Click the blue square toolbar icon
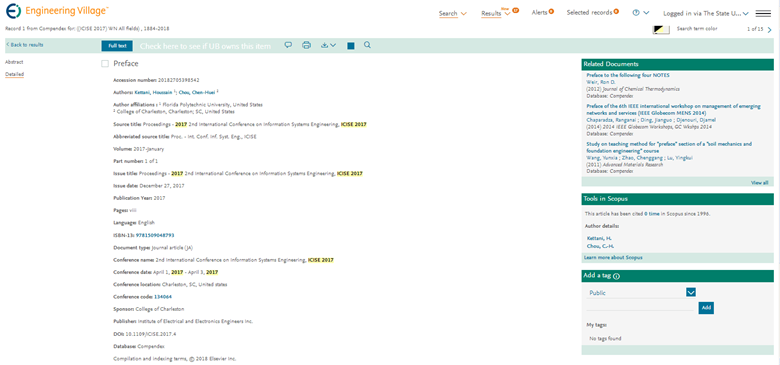Screen dimensions: 780x365 351,46
